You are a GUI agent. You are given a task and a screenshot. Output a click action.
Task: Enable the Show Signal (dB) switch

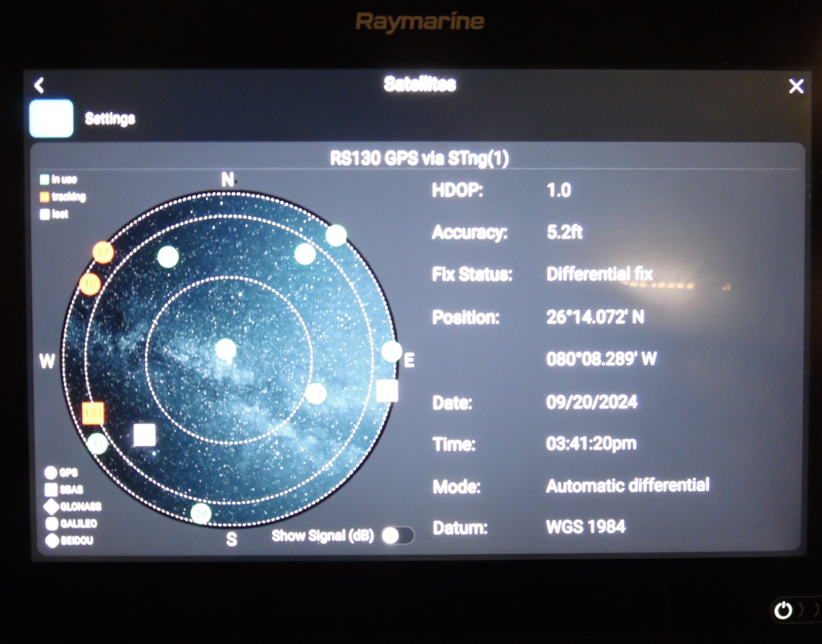pyautogui.click(x=398, y=536)
